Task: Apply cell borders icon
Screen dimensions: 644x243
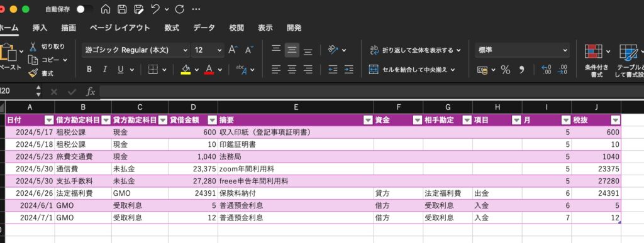Action: (153, 70)
